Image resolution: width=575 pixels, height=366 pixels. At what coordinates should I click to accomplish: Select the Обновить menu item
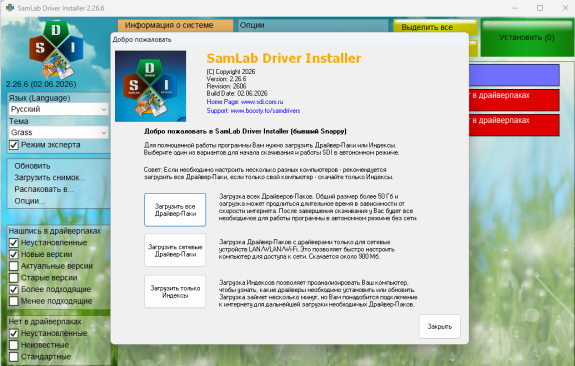(32, 166)
